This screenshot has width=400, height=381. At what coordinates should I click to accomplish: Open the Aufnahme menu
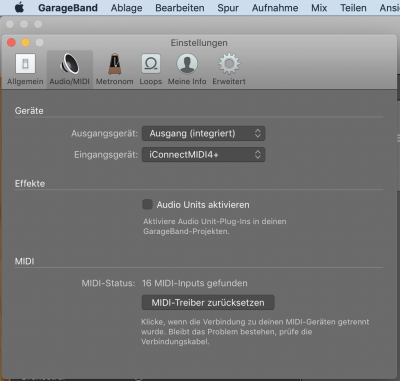click(275, 7)
